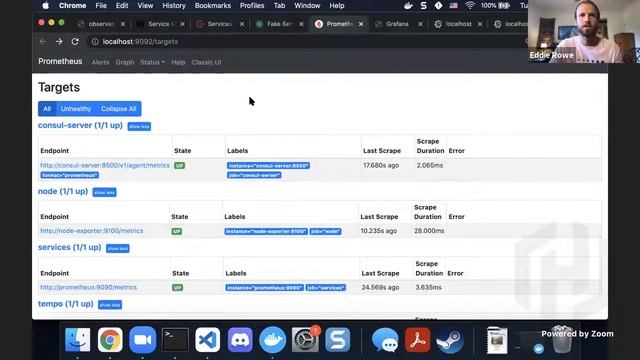Click the job="node" label badge

325,231
